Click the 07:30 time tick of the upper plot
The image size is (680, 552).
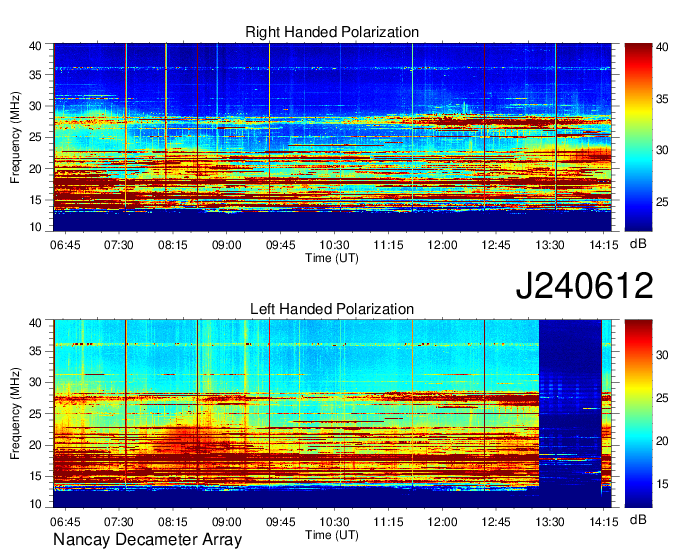pyautogui.click(x=119, y=245)
